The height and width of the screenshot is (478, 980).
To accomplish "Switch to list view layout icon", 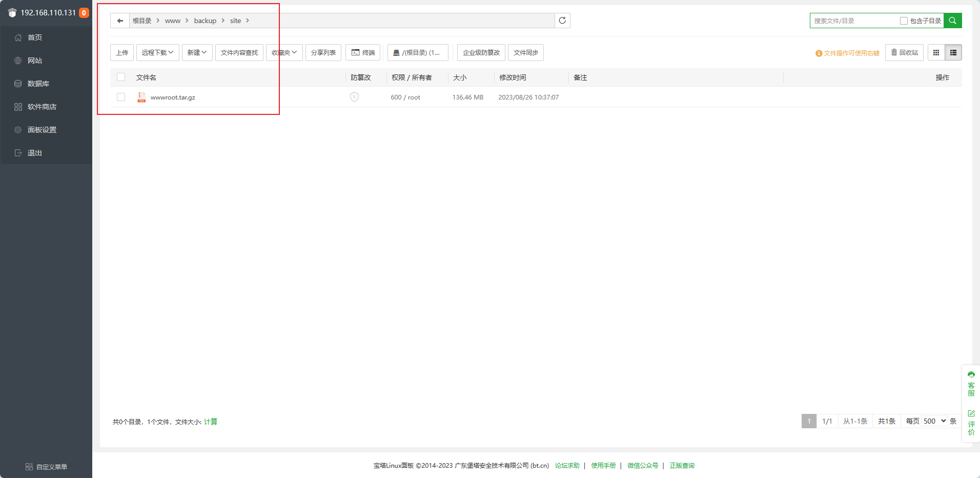I will 953,53.
